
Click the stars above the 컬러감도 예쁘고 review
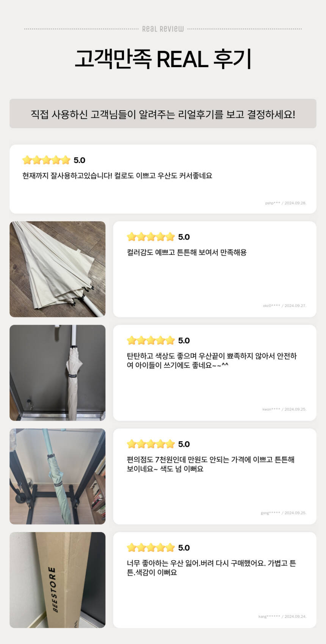coord(151,237)
